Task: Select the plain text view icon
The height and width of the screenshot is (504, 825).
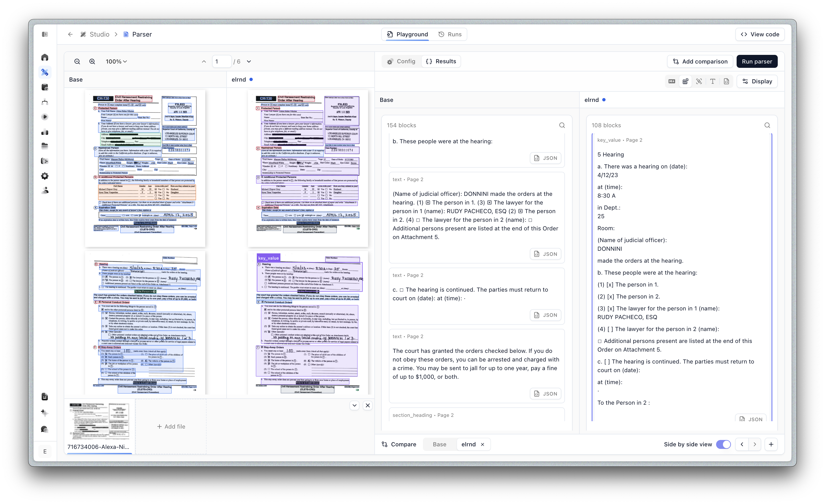Action: [x=712, y=81]
